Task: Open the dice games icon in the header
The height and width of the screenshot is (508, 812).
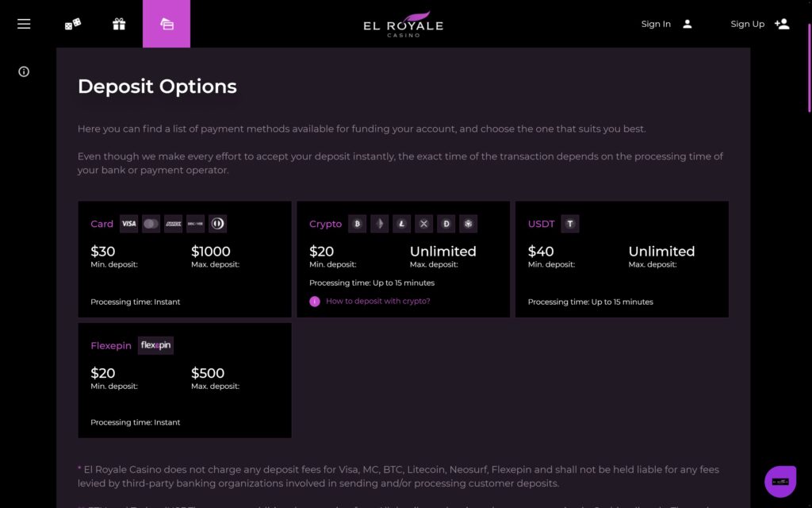Action: click(x=72, y=24)
